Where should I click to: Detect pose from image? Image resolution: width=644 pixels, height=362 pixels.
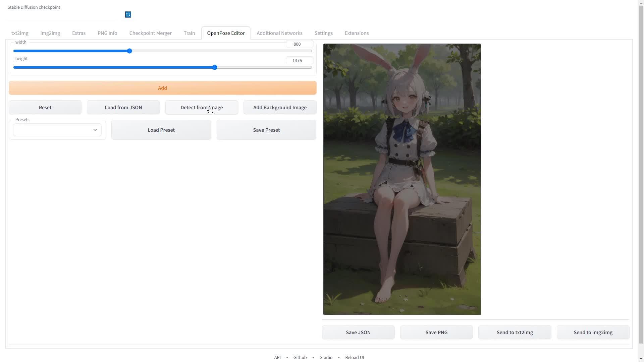coord(202,107)
